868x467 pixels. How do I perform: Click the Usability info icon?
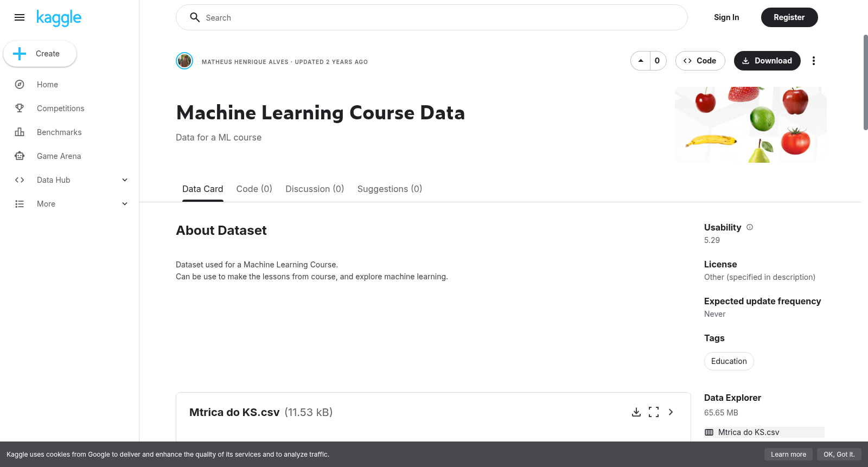tap(750, 227)
